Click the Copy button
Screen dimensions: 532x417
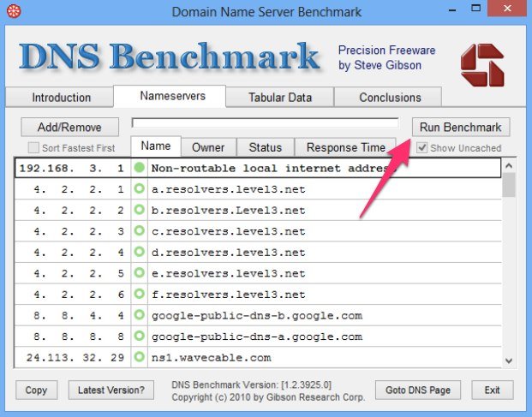[x=36, y=390]
